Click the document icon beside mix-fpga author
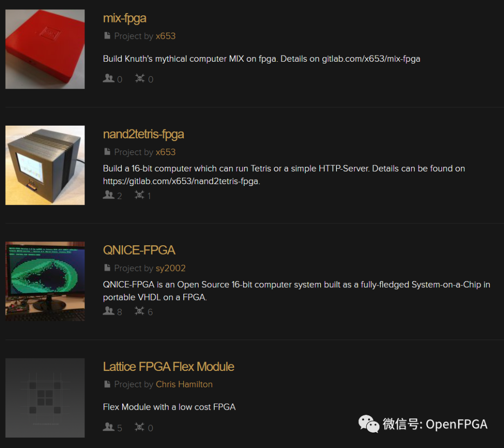The height and width of the screenshot is (448, 504). (107, 36)
